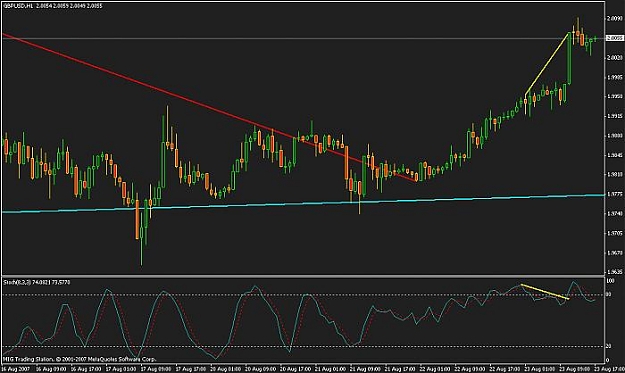Click the 2.0090 price scale label

[615, 18]
